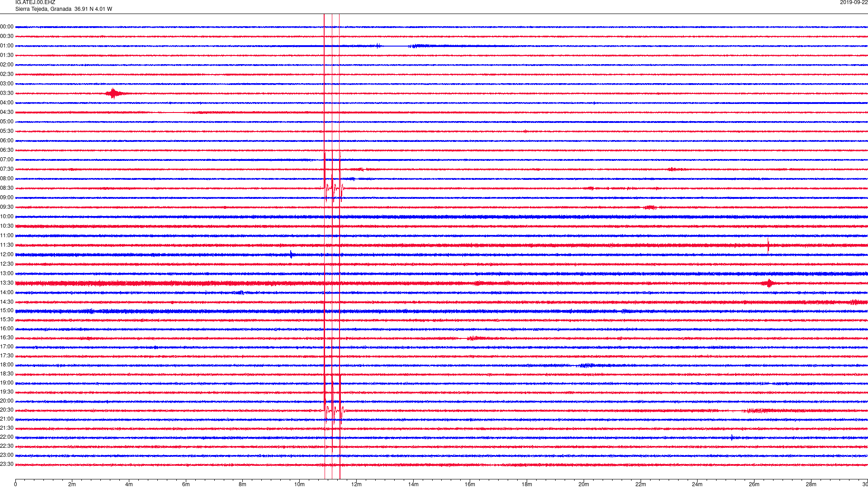Select the 09:30 trace time label
The width and height of the screenshot is (868, 488).
point(7,207)
